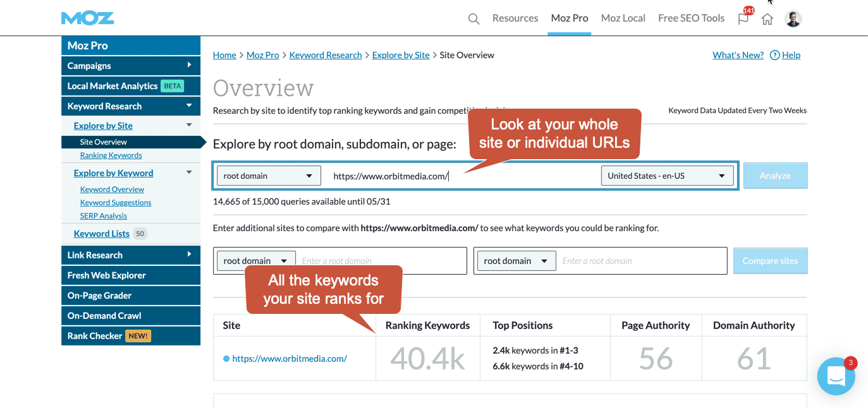Collapse the Explore by Keyword submenu arrow
868x408 pixels.
pyautogui.click(x=189, y=172)
